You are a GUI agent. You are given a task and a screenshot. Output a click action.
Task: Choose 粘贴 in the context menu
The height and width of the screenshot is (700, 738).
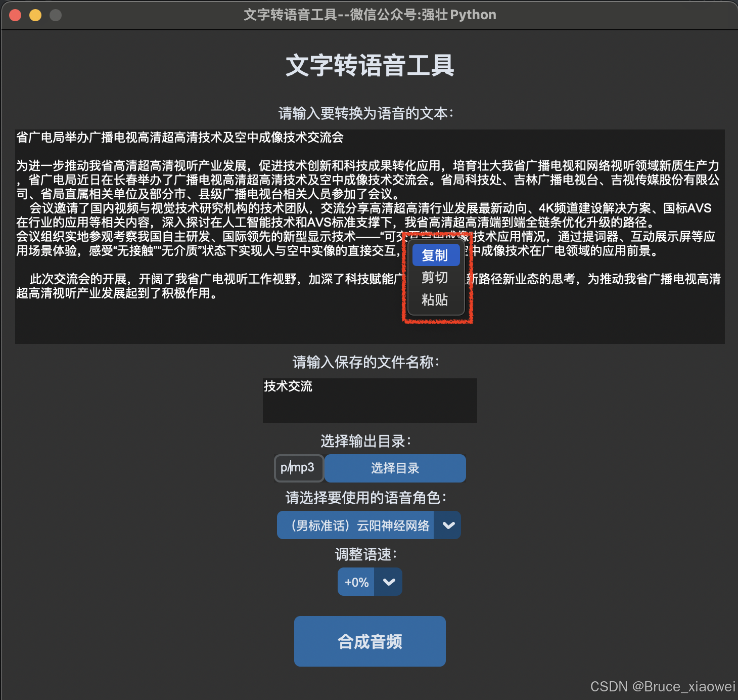[436, 299]
